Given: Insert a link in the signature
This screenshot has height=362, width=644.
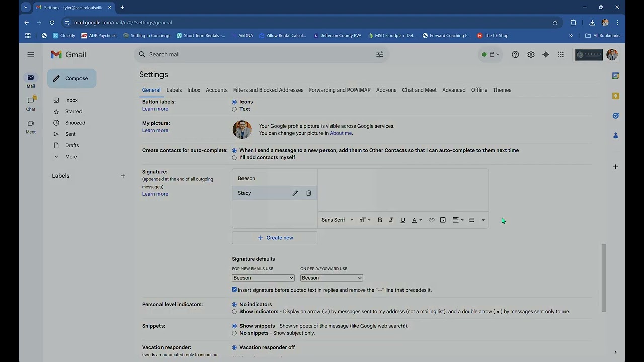Looking at the screenshot, I should click(431, 220).
